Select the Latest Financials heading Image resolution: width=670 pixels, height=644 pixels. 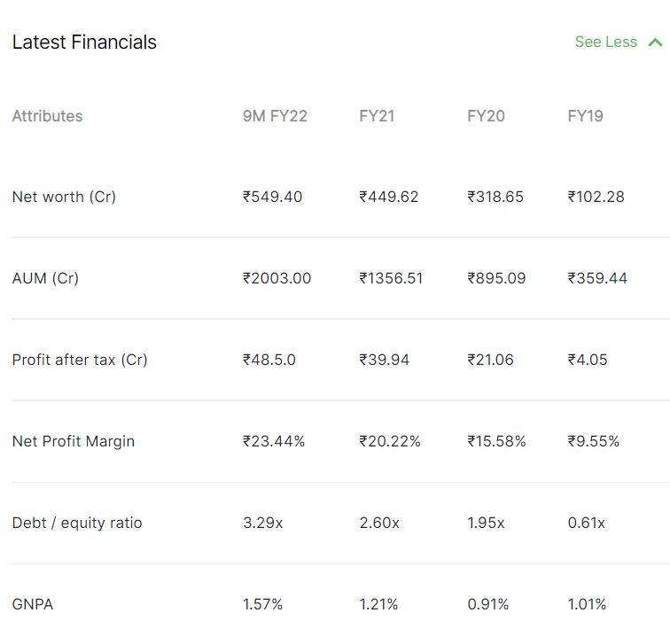[84, 43]
